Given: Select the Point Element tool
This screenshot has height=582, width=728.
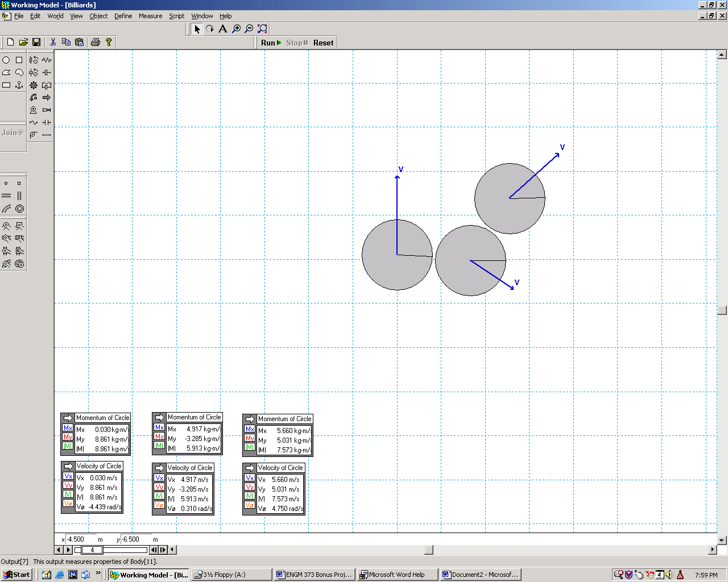Looking at the screenshot, I should pos(6,184).
